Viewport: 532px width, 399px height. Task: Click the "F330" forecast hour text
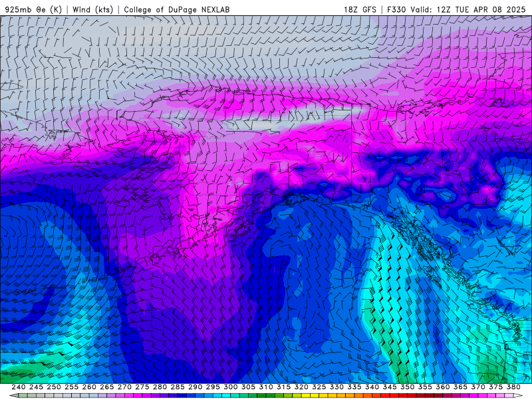[396, 9]
